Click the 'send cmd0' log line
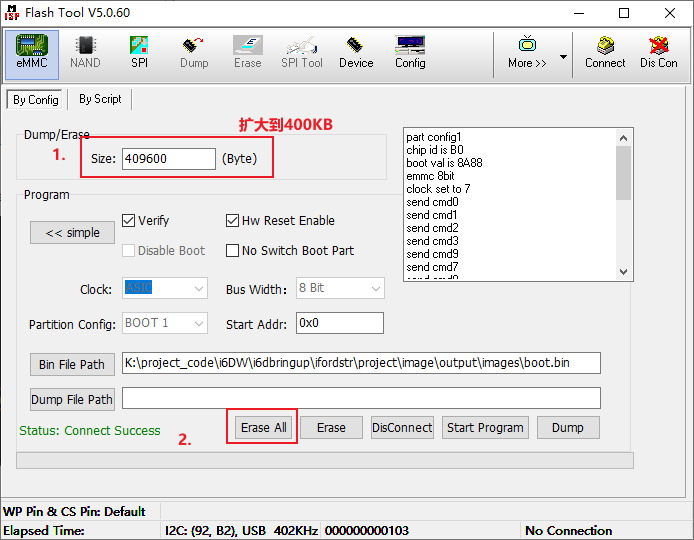The width and height of the screenshot is (694, 540). [432, 202]
